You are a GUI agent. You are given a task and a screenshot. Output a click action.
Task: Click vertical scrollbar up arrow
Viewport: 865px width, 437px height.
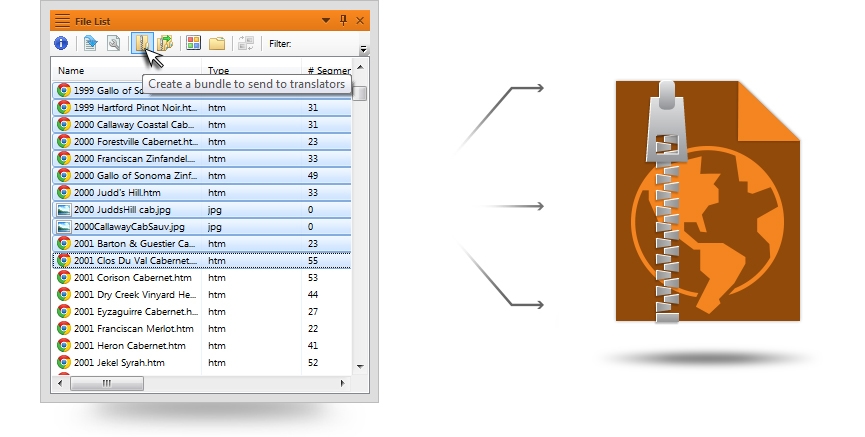[360, 67]
